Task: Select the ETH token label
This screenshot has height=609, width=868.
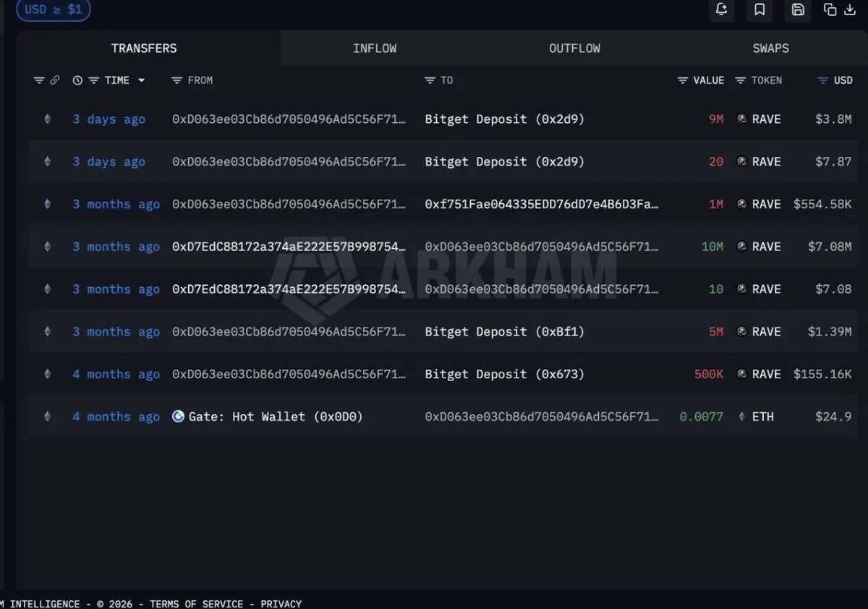Action: 762,417
